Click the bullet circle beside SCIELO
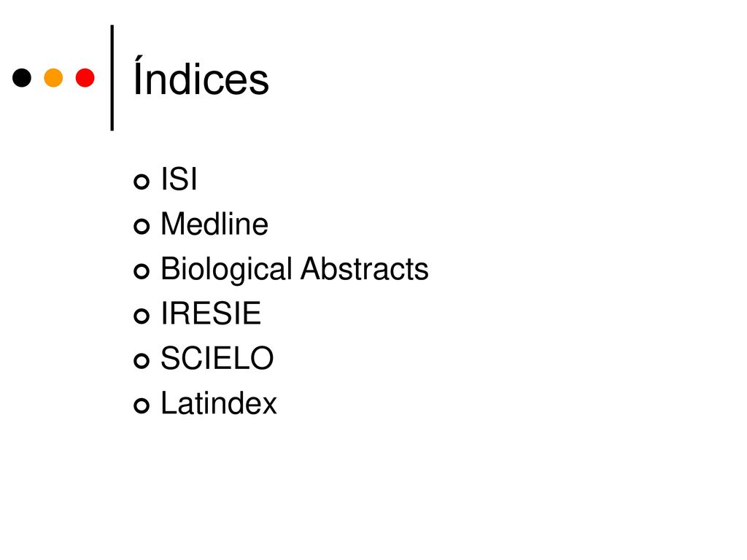The image size is (747, 560). point(142,360)
